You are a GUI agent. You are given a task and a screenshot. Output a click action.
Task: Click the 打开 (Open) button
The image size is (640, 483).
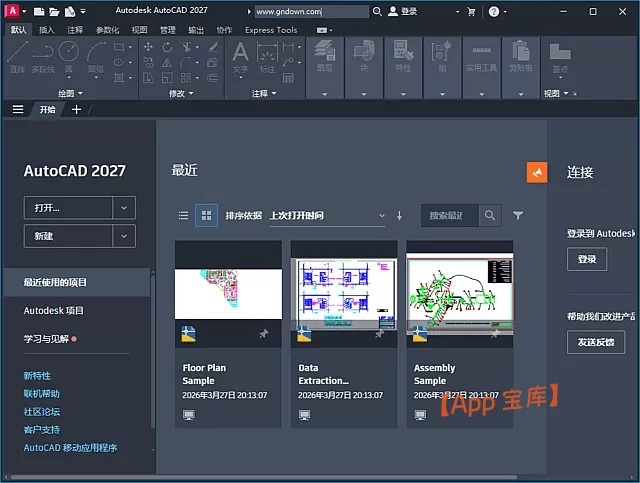point(68,208)
